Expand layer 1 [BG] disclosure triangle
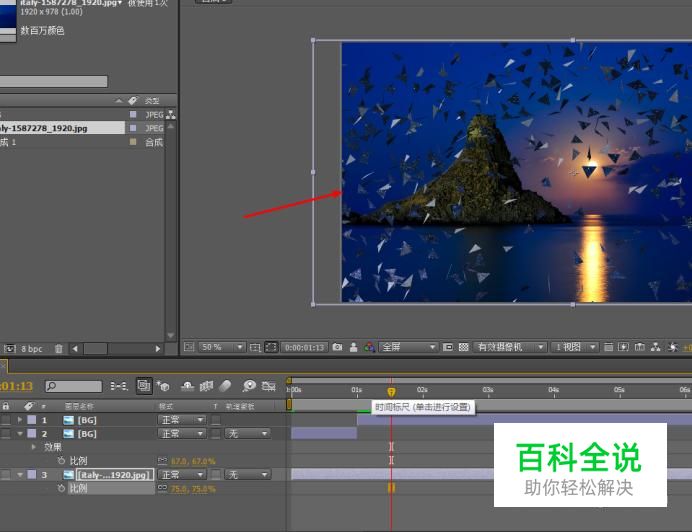This screenshot has width=692, height=532. click(x=19, y=420)
